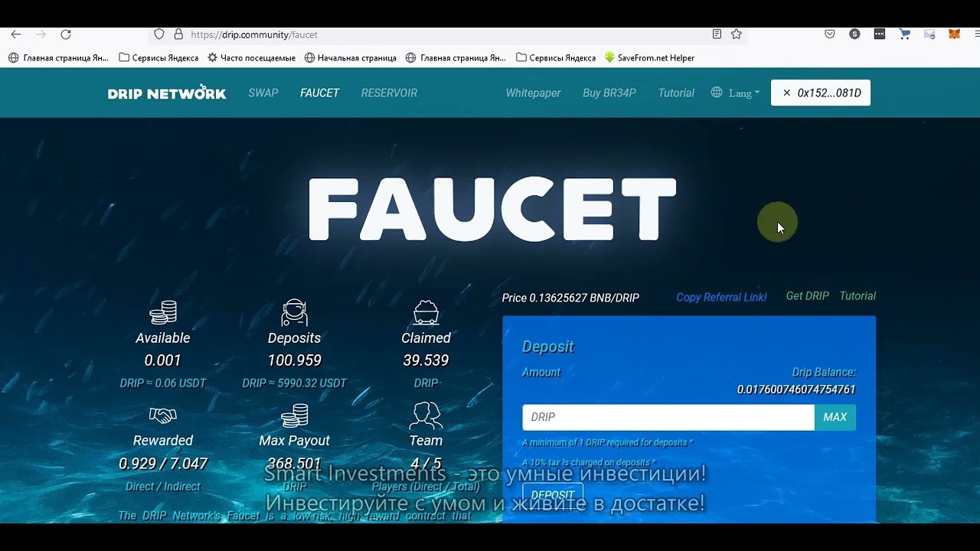Click the Buy BR34P link

click(x=609, y=93)
